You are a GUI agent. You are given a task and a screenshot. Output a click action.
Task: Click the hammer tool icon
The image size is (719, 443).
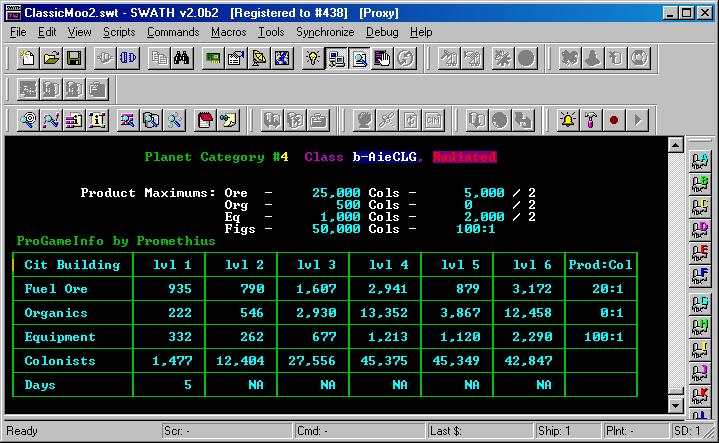click(x=591, y=120)
